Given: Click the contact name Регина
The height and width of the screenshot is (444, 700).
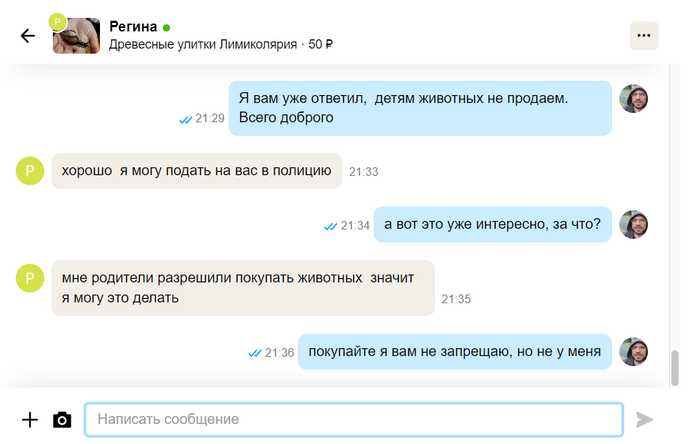Looking at the screenshot, I should [132, 25].
